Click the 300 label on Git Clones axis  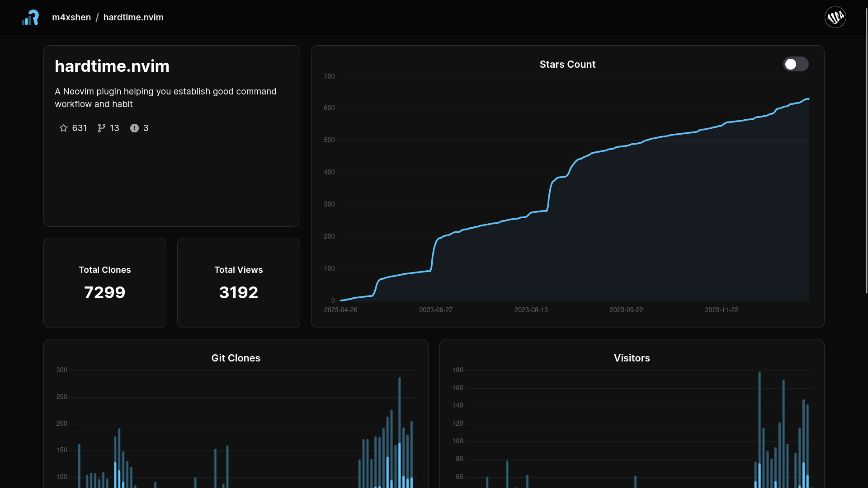point(61,370)
